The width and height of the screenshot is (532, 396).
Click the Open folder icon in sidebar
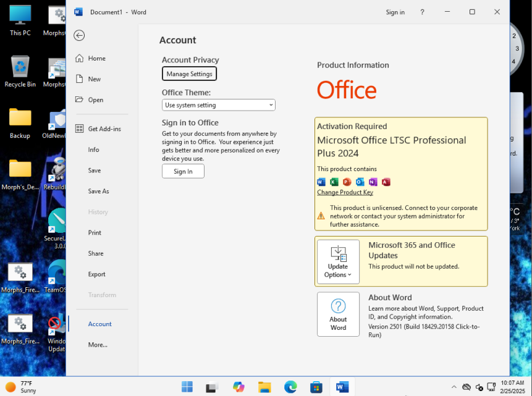pyautogui.click(x=79, y=99)
